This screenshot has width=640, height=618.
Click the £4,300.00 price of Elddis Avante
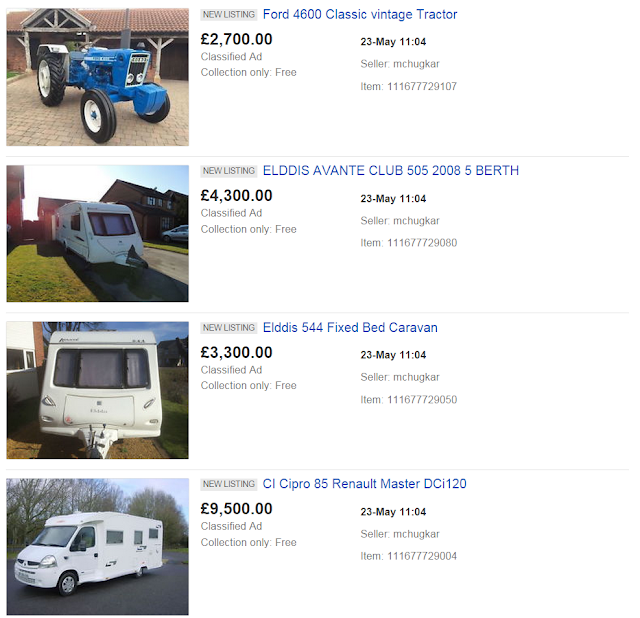click(x=236, y=196)
